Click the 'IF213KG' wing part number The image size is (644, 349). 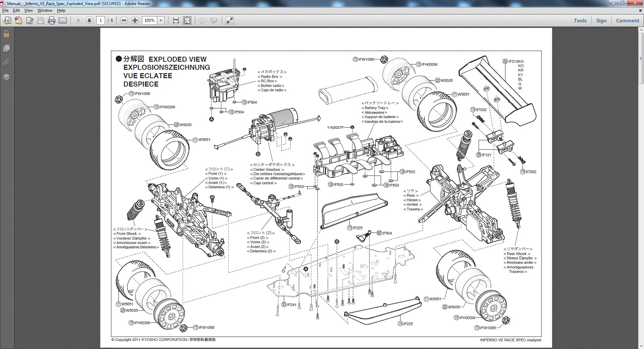(x=516, y=61)
